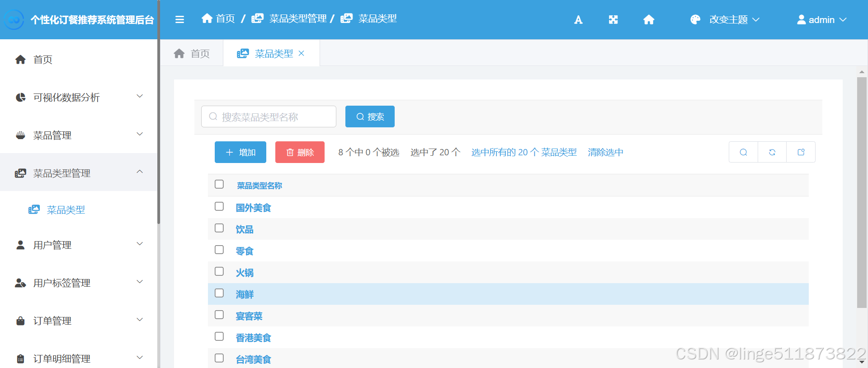This screenshot has width=868, height=368.
Task: Click the home icon in breadcrumb
Action: tap(207, 18)
